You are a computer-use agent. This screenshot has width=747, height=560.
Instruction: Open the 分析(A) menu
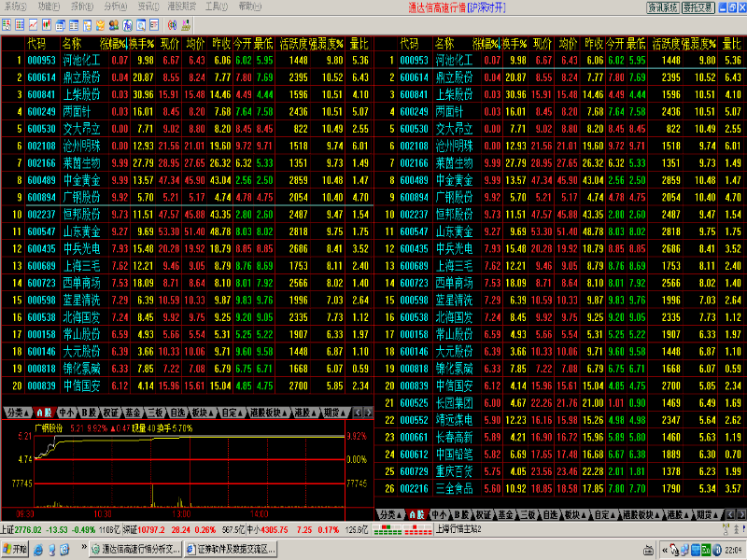(x=116, y=7)
